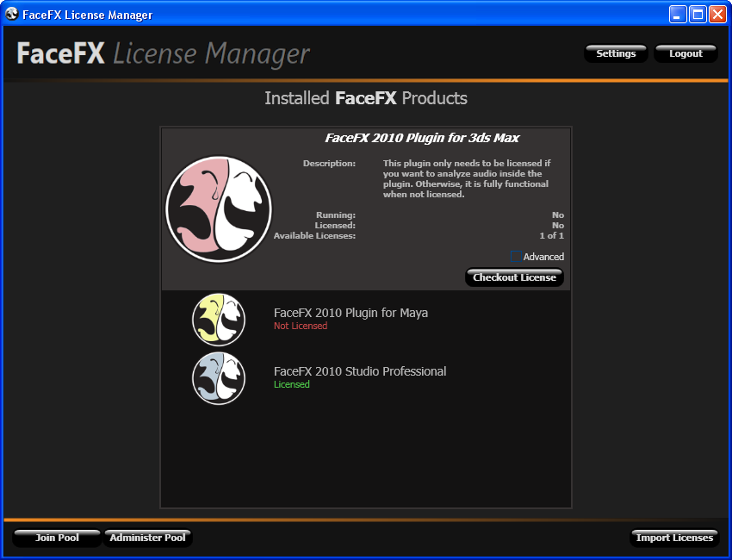
Task: Open Administer Pool
Action: (147, 538)
